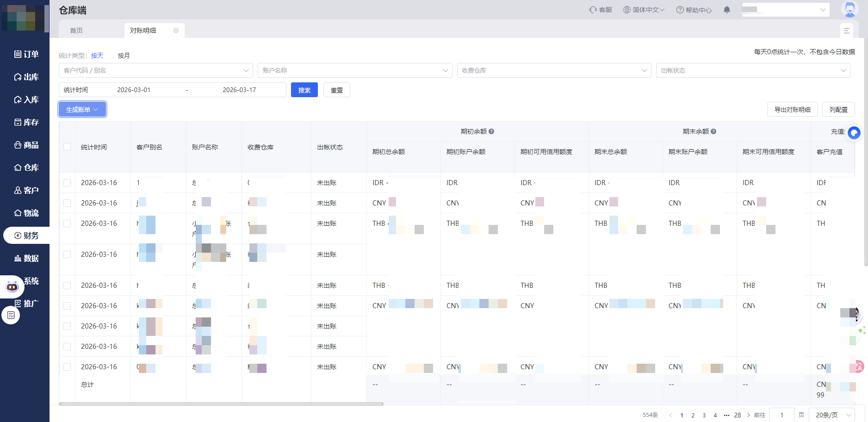Open customer service headset icon

click(593, 10)
